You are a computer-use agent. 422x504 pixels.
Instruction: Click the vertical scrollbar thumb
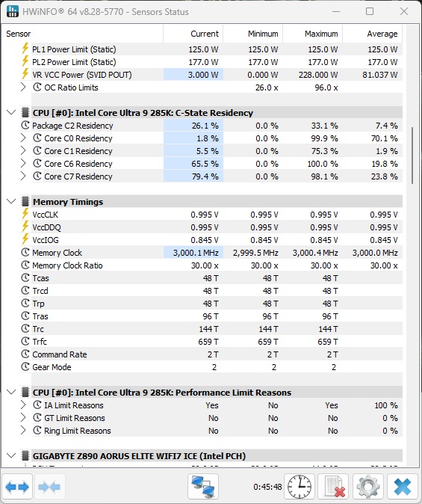[x=412, y=156]
